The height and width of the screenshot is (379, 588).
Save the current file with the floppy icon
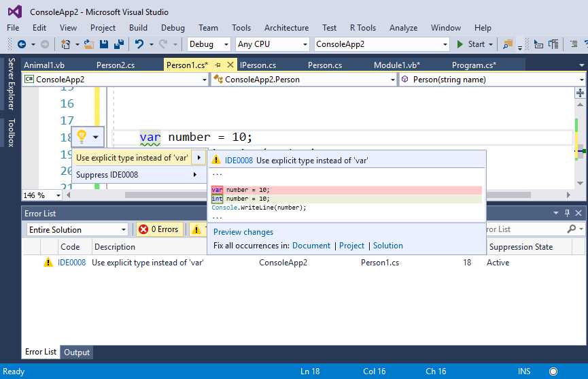click(104, 44)
